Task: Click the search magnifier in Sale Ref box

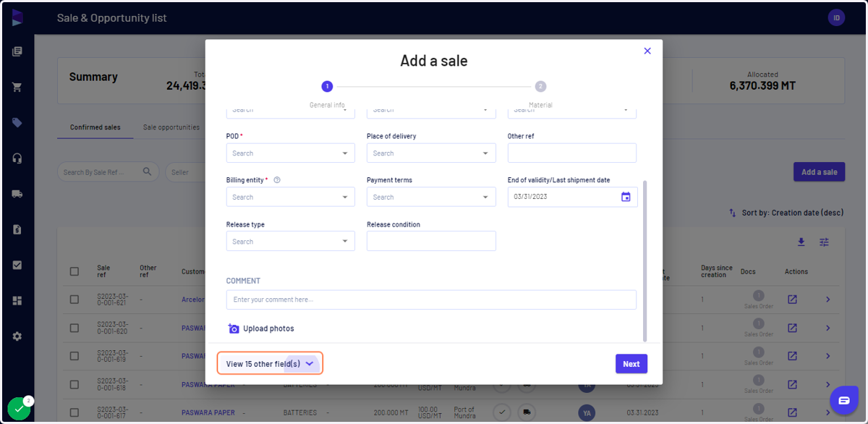Action: pyautogui.click(x=148, y=172)
